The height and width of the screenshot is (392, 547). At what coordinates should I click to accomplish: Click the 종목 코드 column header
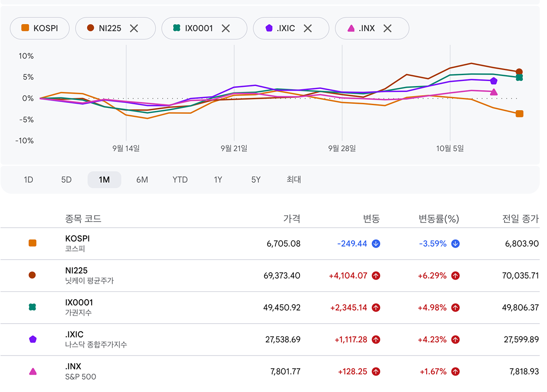click(83, 219)
